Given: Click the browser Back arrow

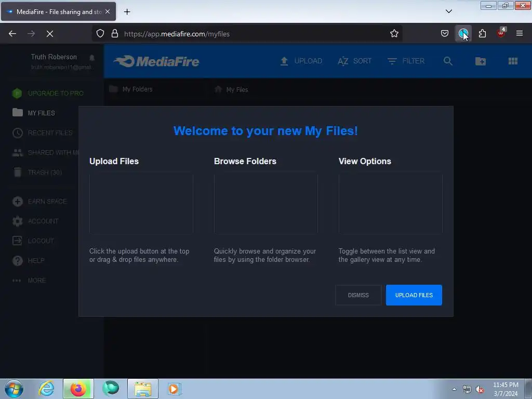Looking at the screenshot, I should click(x=12, y=34).
